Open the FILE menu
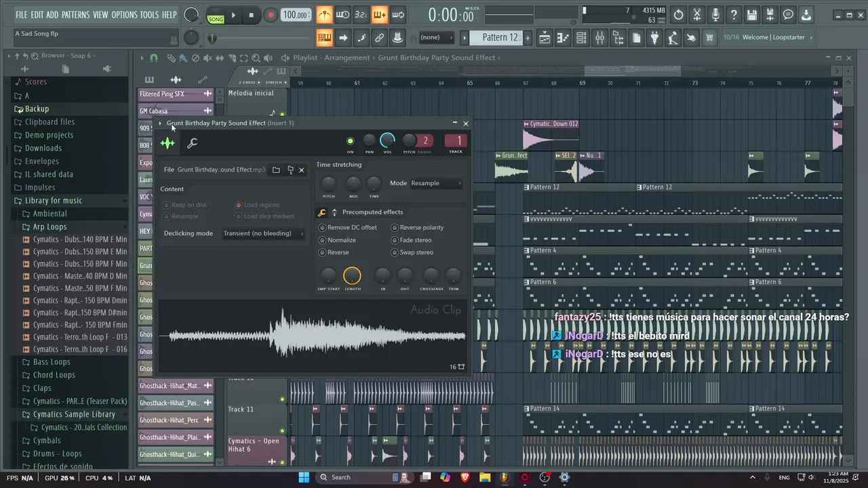868x488 pixels. [22, 14]
